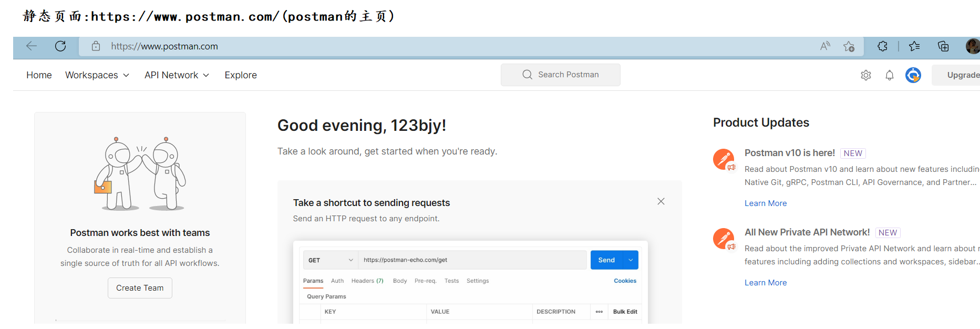Open the Postman user avatar menu
Viewport: 980px width, 329px height.
pos(913,75)
